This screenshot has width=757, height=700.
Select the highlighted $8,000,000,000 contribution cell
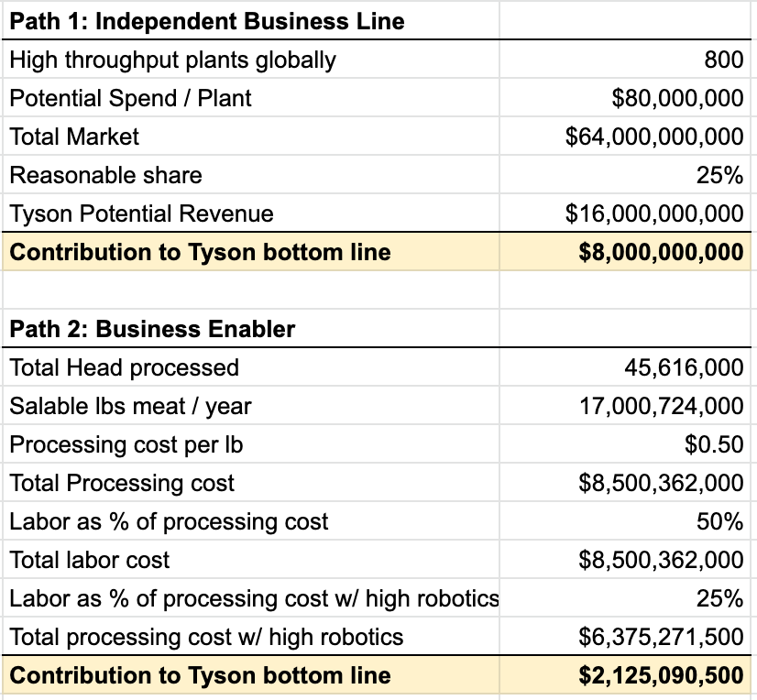coord(625,252)
